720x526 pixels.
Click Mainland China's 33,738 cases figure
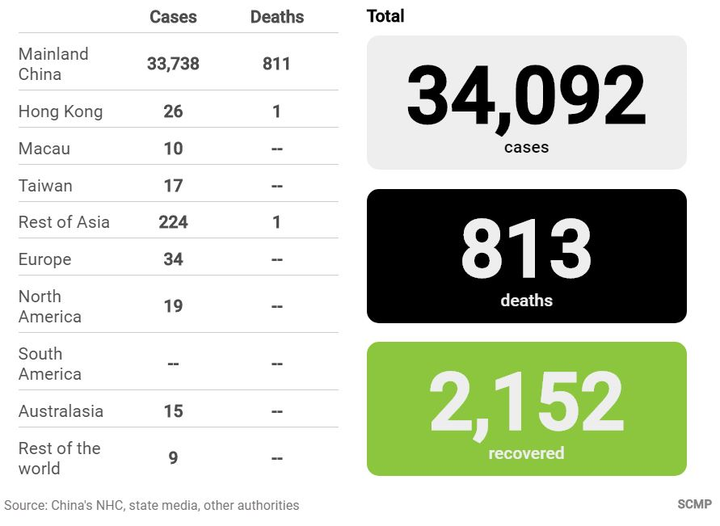click(173, 64)
